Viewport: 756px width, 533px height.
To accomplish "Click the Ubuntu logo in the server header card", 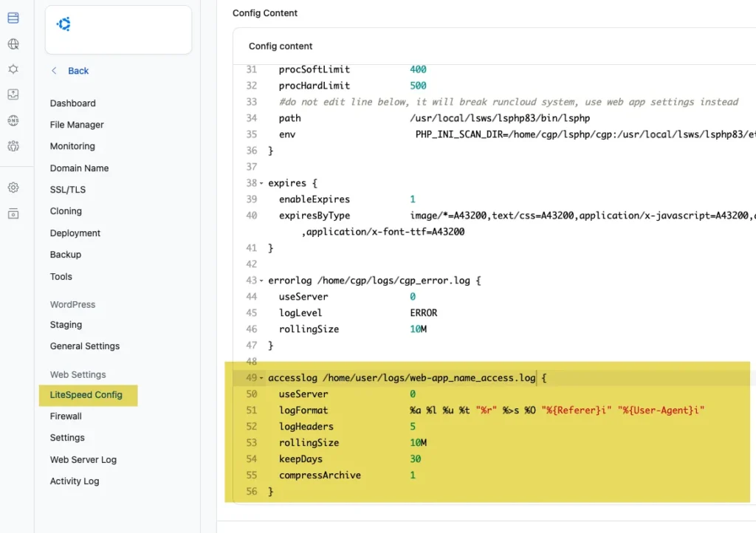I will tap(63, 24).
